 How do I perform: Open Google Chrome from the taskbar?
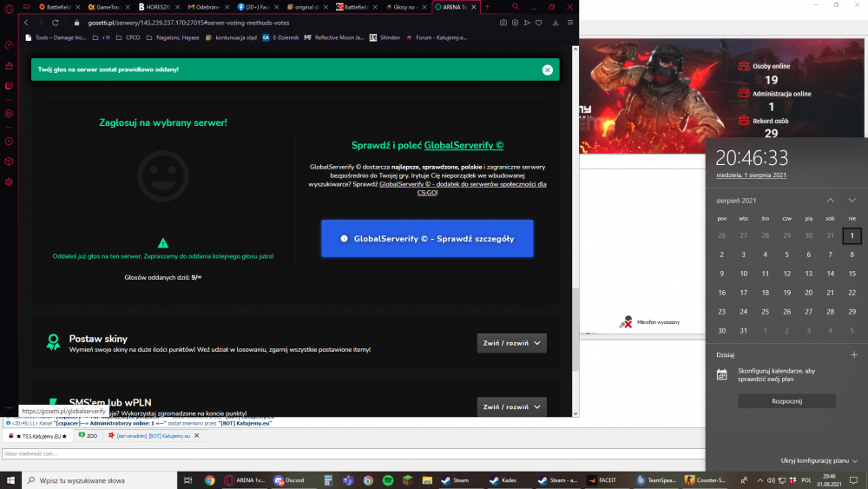(210, 480)
